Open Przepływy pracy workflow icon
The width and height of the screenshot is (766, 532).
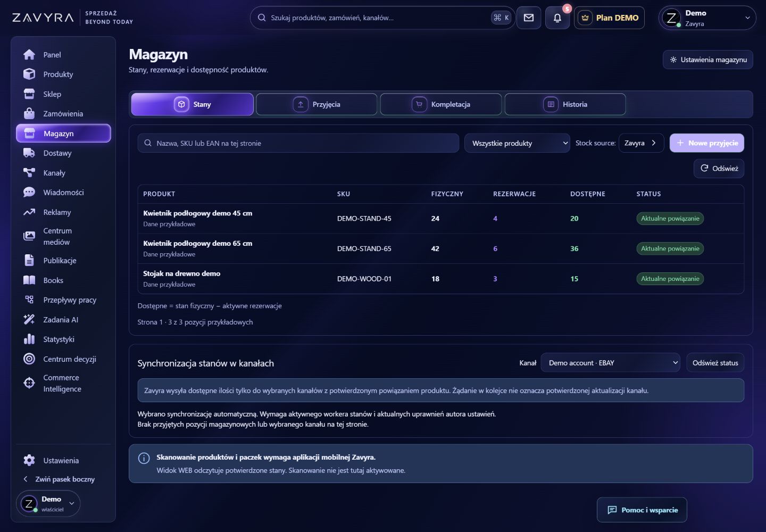(x=29, y=300)
